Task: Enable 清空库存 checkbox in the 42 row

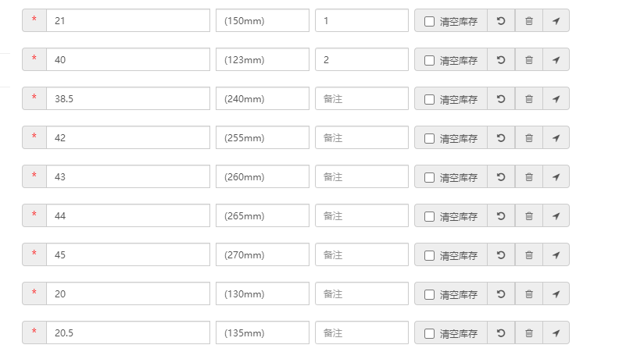Action: [429, 138]
